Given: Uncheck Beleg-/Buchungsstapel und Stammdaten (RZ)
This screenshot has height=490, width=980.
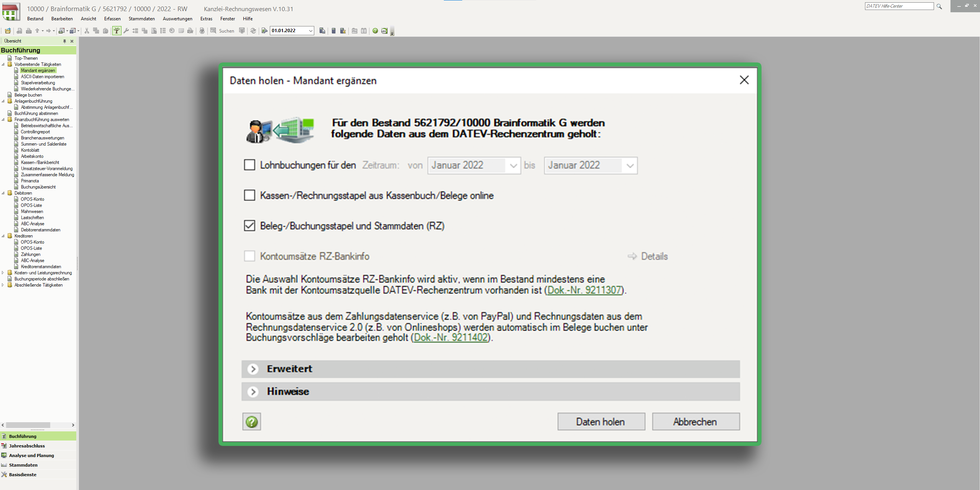Looking at the screenshot, I should [x=250, y=226].
